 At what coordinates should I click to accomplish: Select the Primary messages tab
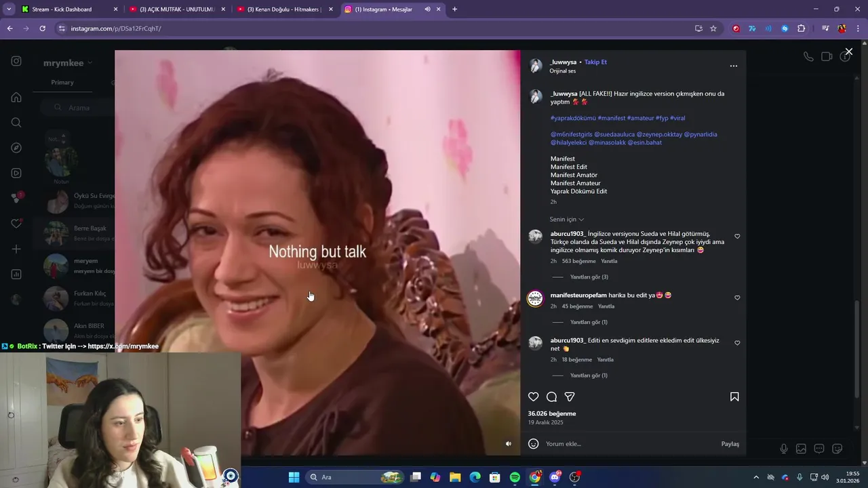62,82
